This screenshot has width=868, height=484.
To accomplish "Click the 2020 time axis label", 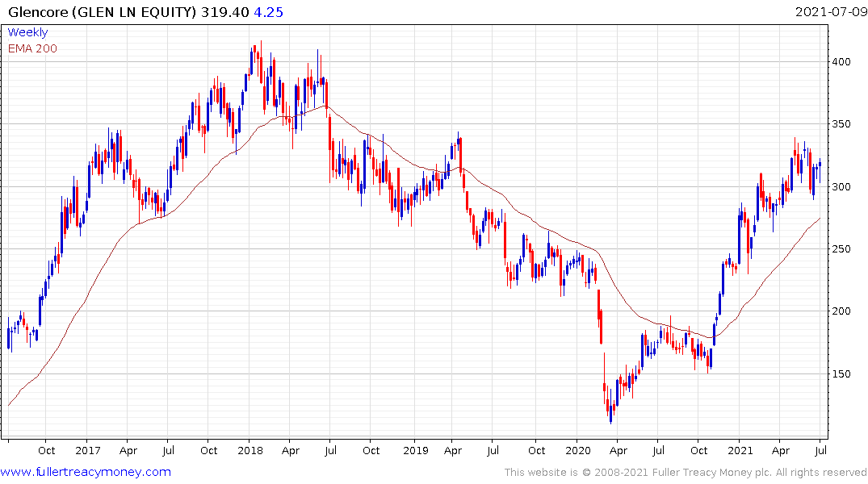I will tap(578, 450).
